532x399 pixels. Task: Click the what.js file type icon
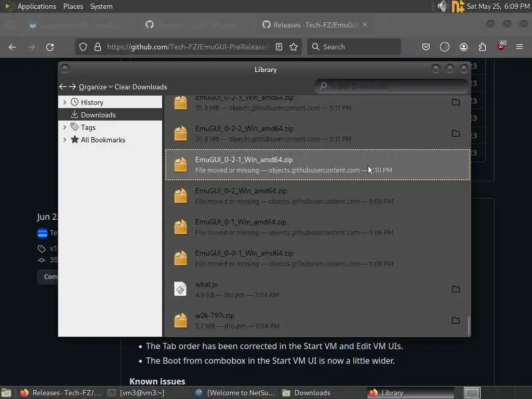click(x=180, y=289)
